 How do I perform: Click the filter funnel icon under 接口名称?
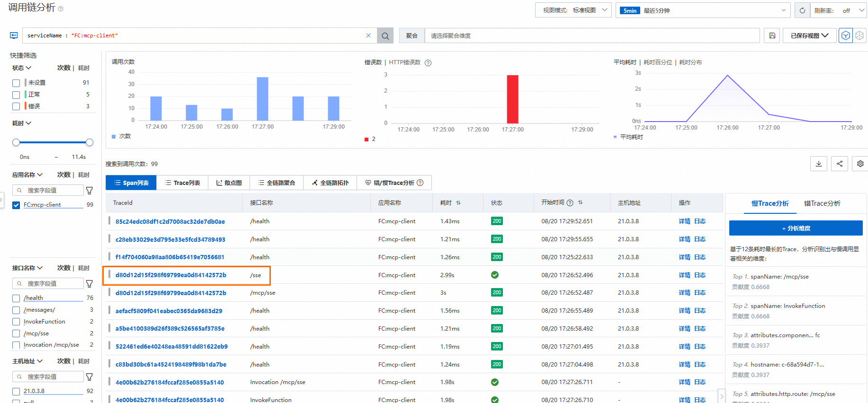point(89,283)
